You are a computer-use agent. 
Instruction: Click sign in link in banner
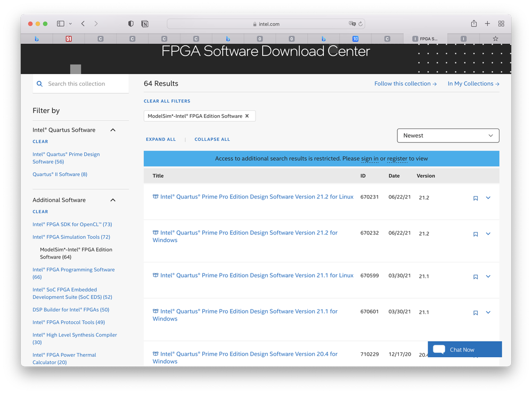[x=370, y=159]
